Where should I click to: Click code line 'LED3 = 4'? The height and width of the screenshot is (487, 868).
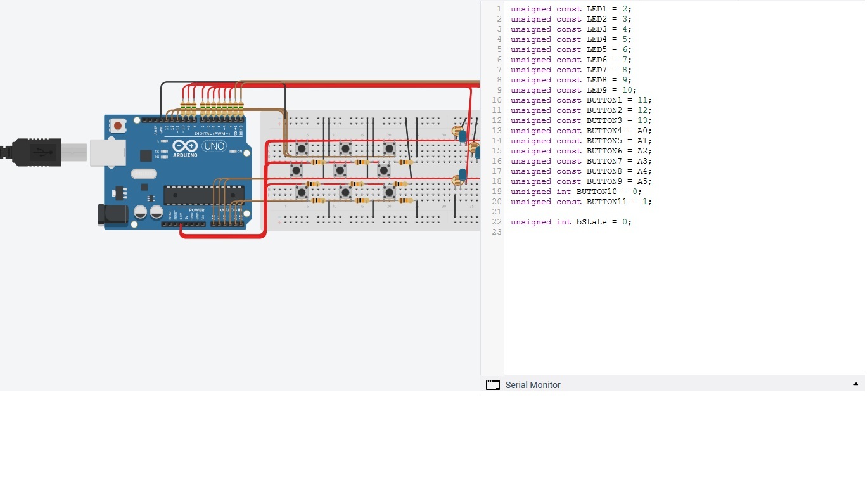click(x=571, y=29)
